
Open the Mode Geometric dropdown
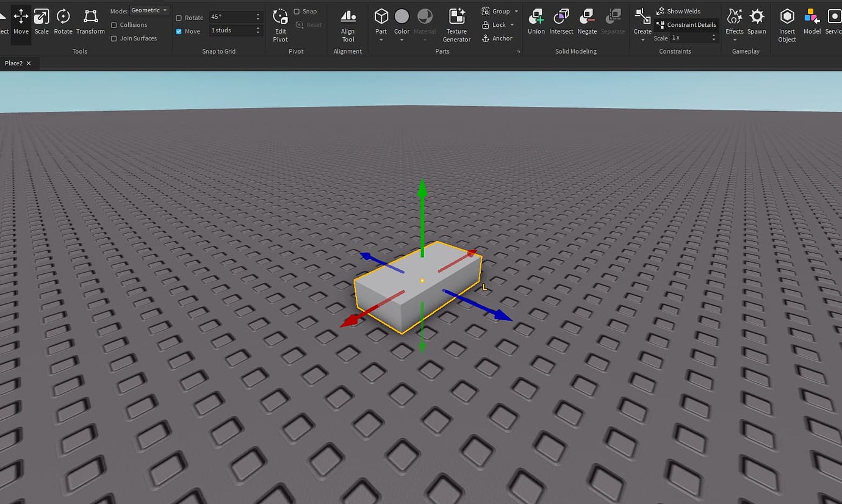click(x=148, y=10)
